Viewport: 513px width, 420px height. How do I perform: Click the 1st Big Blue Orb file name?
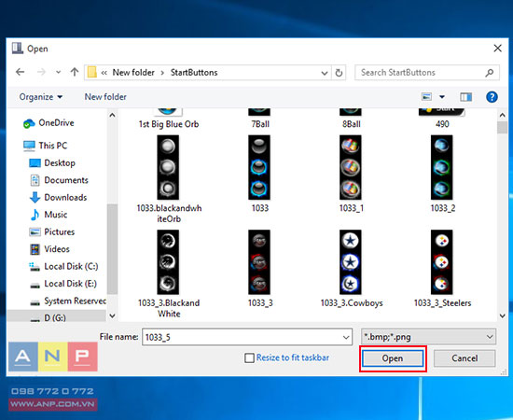(x=169, y=124)
